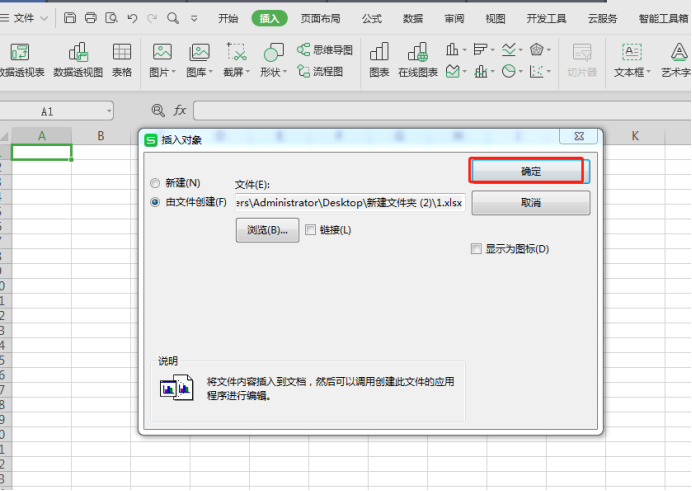Select the pie chart icon
Screen dimensions: 692x491
point(508,71)
